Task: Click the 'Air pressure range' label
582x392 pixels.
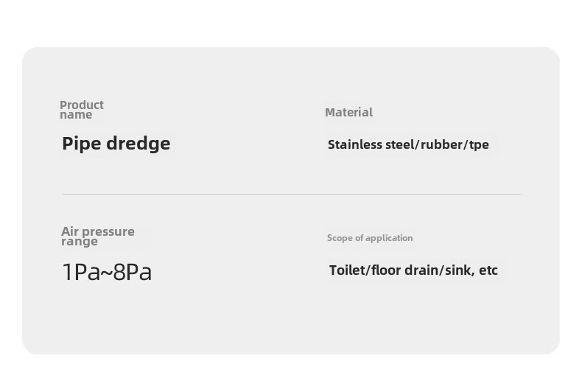Action: pyautogui.click(x=98, y=237)
